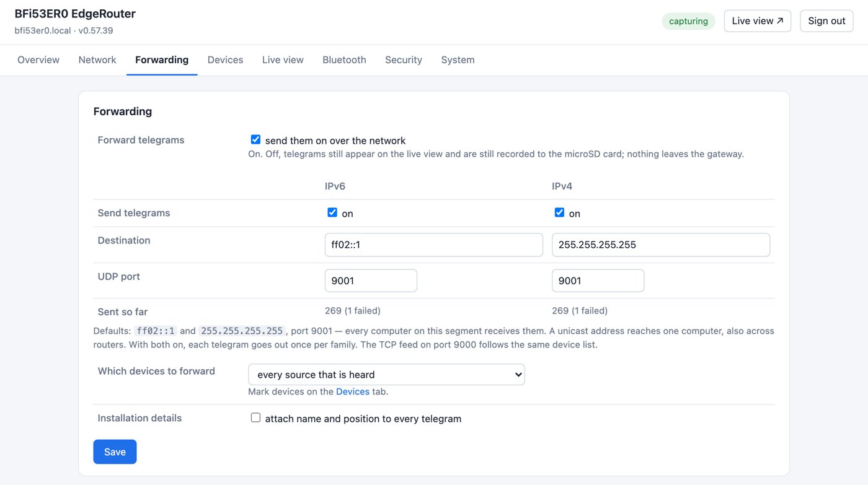Click the IPv4 UDP port field
This screenshot has width=868, height=485.
pyautogui.click(x=598, y=281)
